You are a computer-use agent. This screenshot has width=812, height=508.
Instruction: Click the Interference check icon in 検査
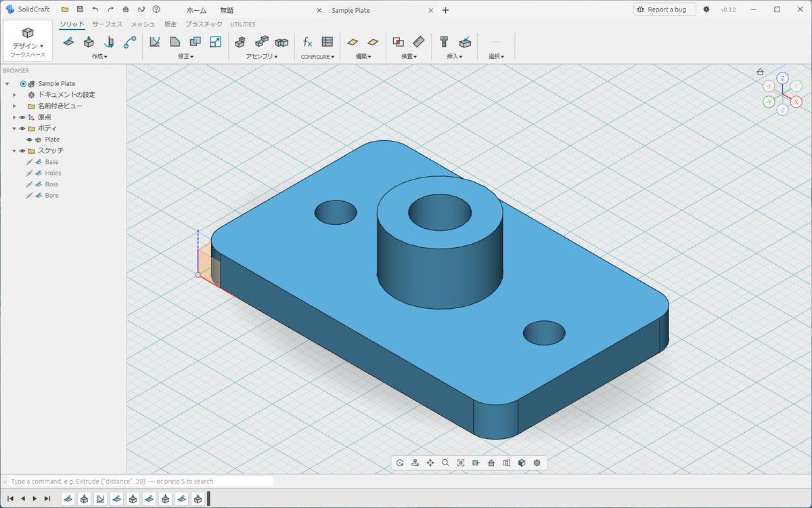398,42
